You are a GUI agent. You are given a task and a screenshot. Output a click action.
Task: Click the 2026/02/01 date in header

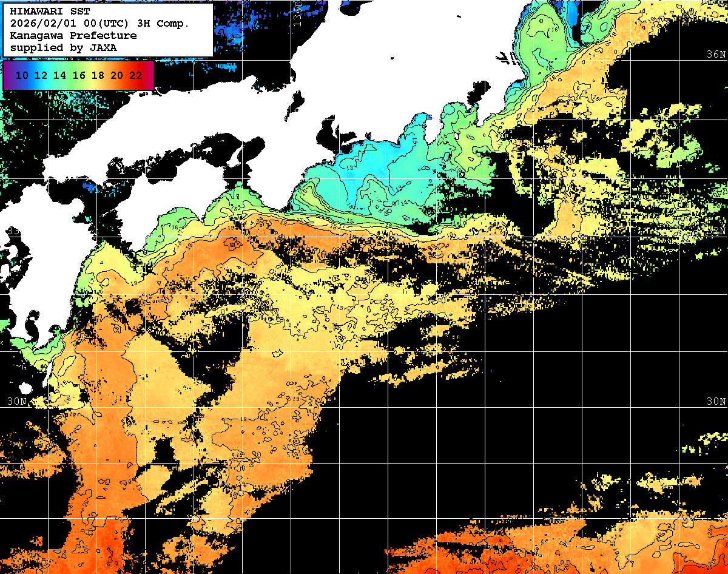coord(44,24)
